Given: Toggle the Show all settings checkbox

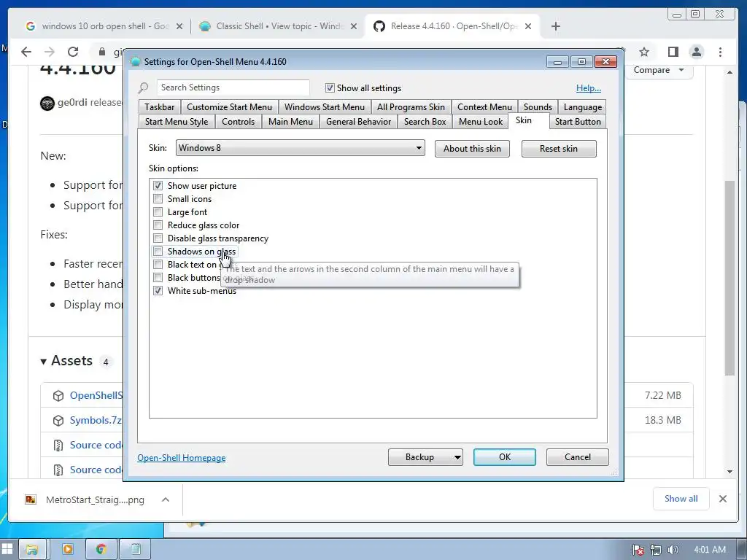Looking at the screenshot, I should [x=330, y=87].
